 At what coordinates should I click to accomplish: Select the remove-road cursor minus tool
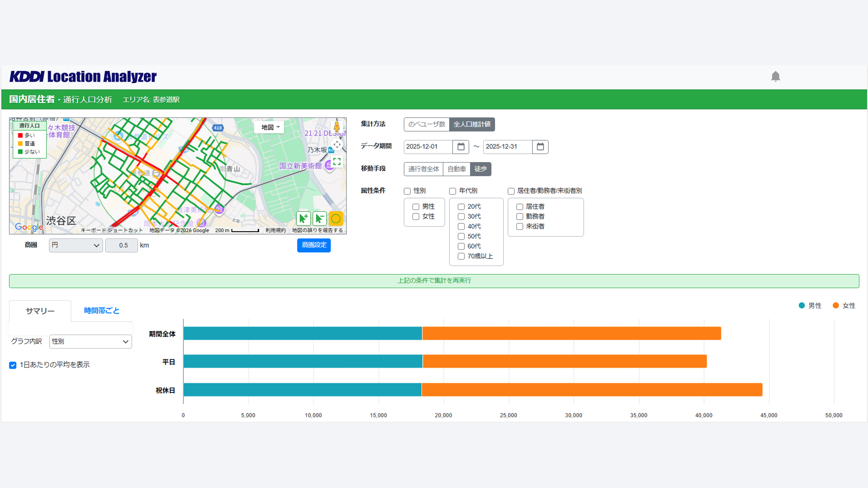pyautogui.click(x=319, y=218)
